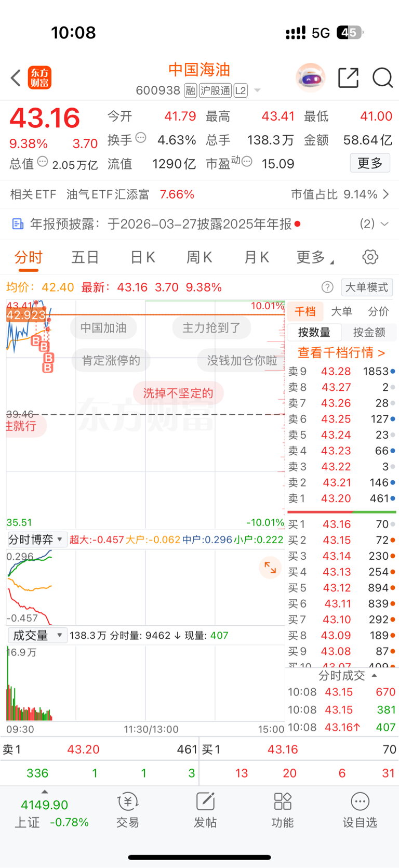Tap the annual report document icon
Screen dimensions: 399x868
18,224
